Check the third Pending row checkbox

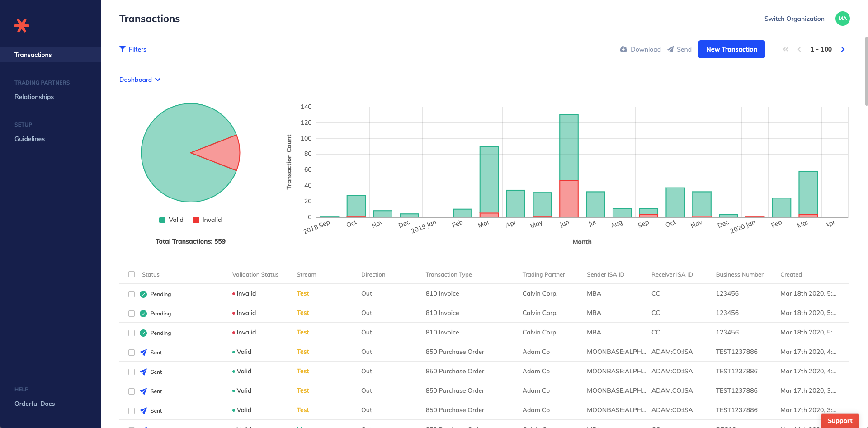pyautogui.click(x=132, y=333)
